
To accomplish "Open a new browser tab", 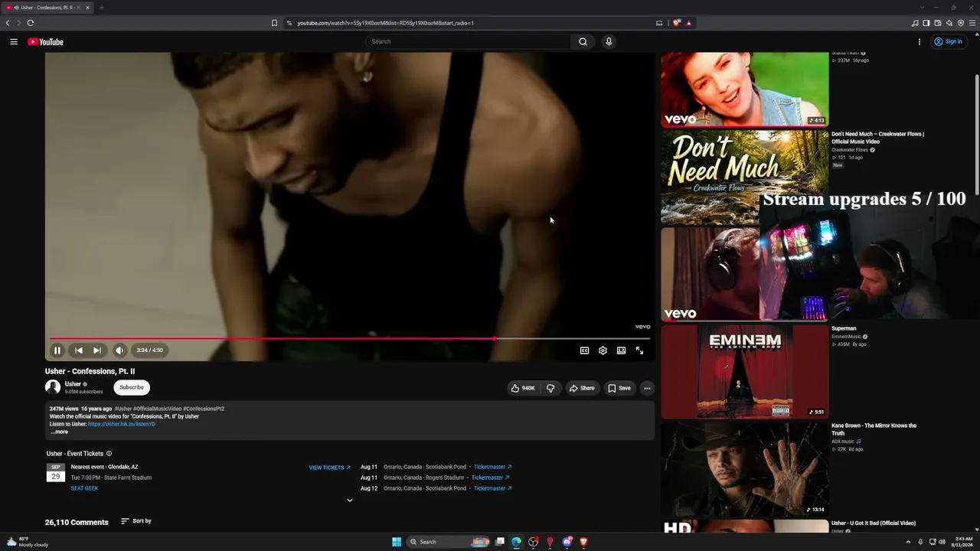I will point(101,8).
